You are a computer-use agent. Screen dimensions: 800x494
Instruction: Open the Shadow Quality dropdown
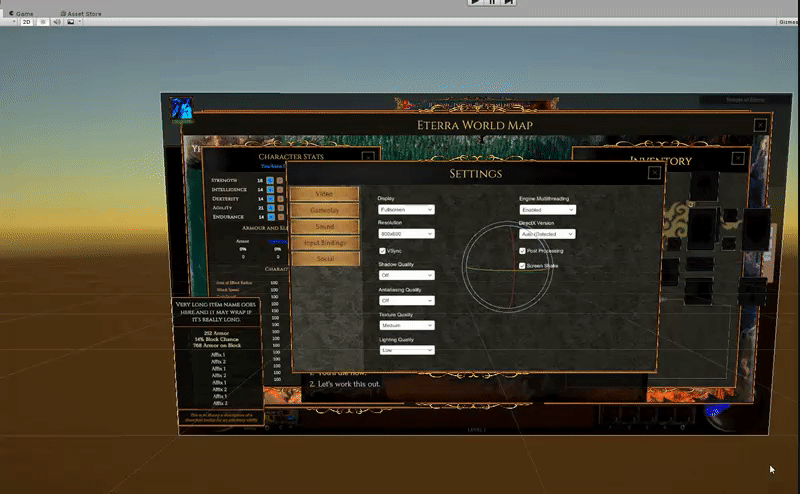[407, 275]
